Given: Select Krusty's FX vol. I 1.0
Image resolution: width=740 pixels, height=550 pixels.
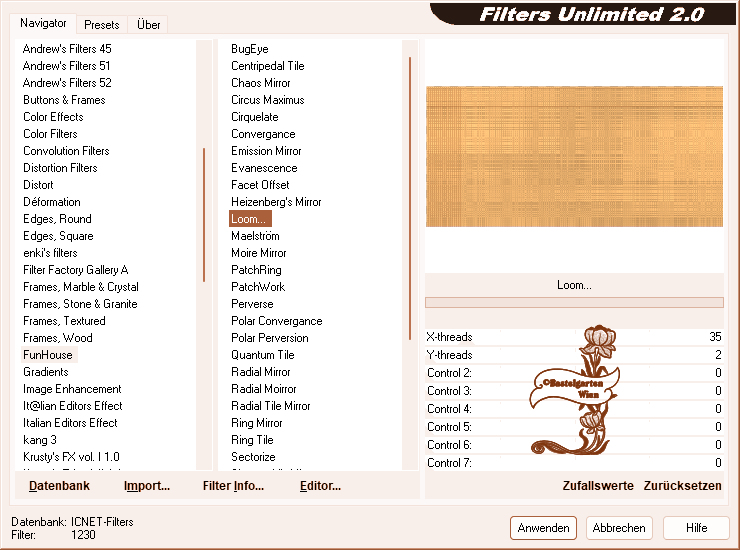Looking at the screenshot, I should pos(71,457).
